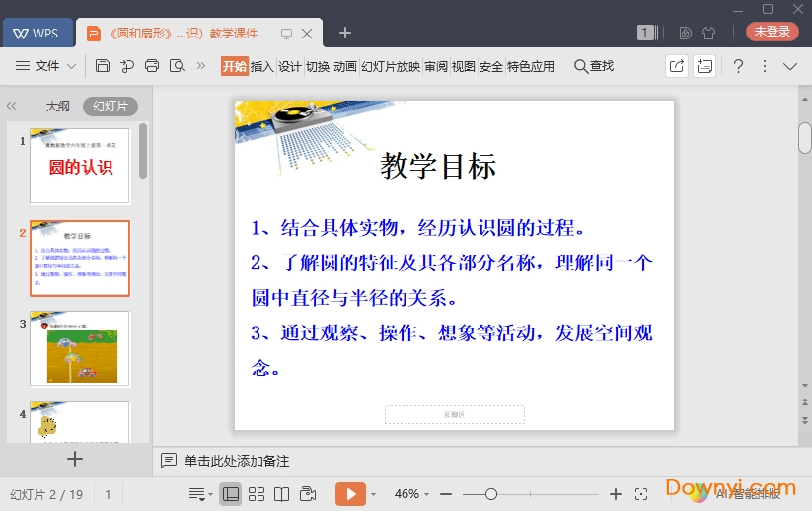Screen dimensions: 812x511
Task: Open the 视图 tab
Action: (x=464, y=66)
